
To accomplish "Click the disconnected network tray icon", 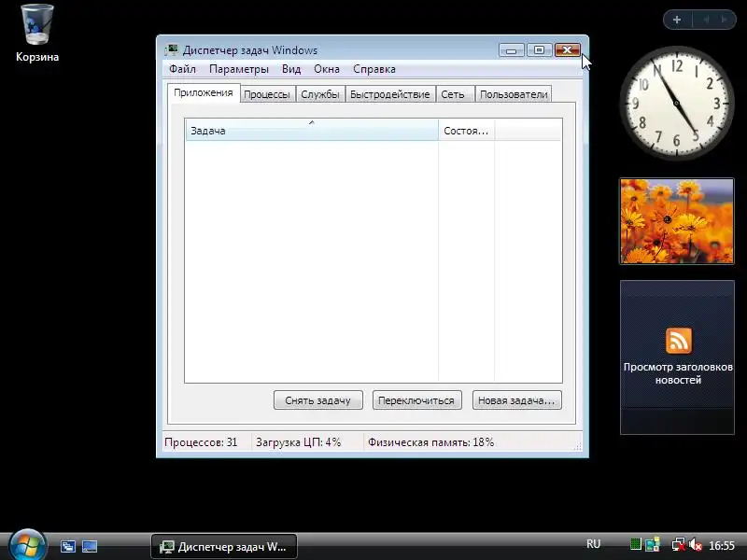I will (678, 544).
